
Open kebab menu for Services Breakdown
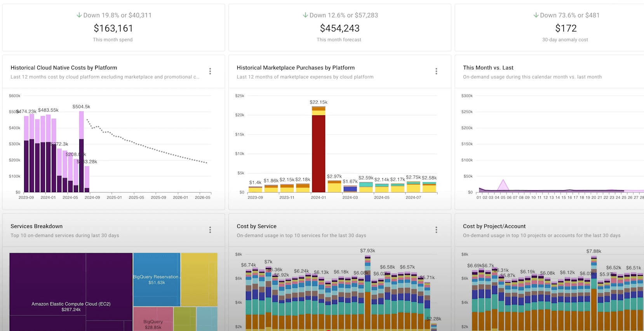point(210,230)
